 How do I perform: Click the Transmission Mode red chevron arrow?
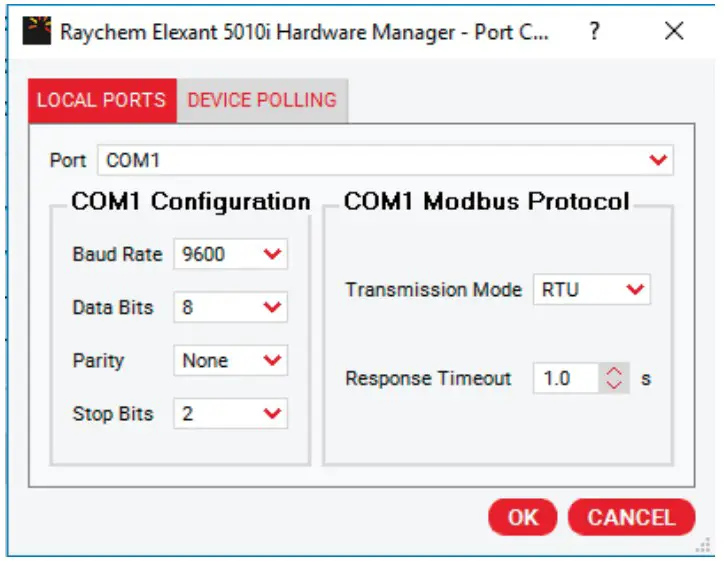pyautogui.click(x=635, y=290)
